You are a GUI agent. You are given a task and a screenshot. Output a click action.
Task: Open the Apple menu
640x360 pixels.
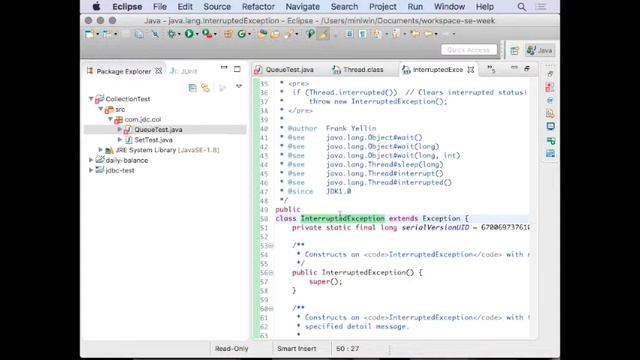pos(96,7)
